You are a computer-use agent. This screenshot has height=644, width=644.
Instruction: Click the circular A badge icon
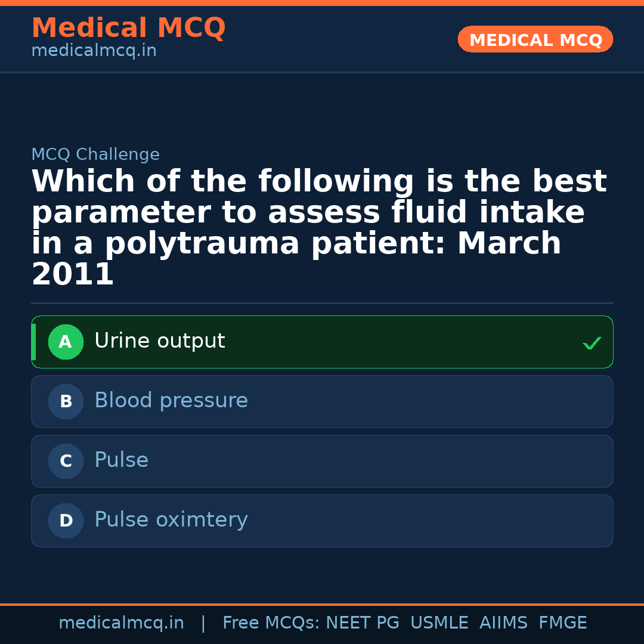(x=66, y=342)
